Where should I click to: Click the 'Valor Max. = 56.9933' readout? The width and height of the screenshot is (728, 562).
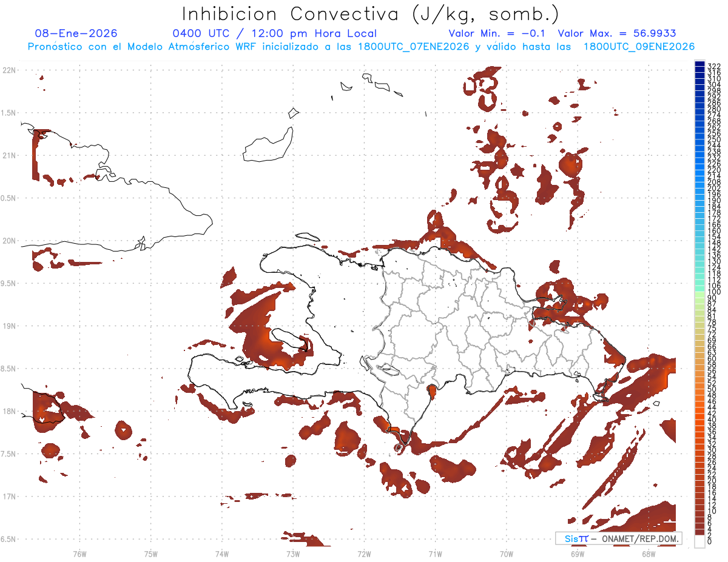click(617, 33)
